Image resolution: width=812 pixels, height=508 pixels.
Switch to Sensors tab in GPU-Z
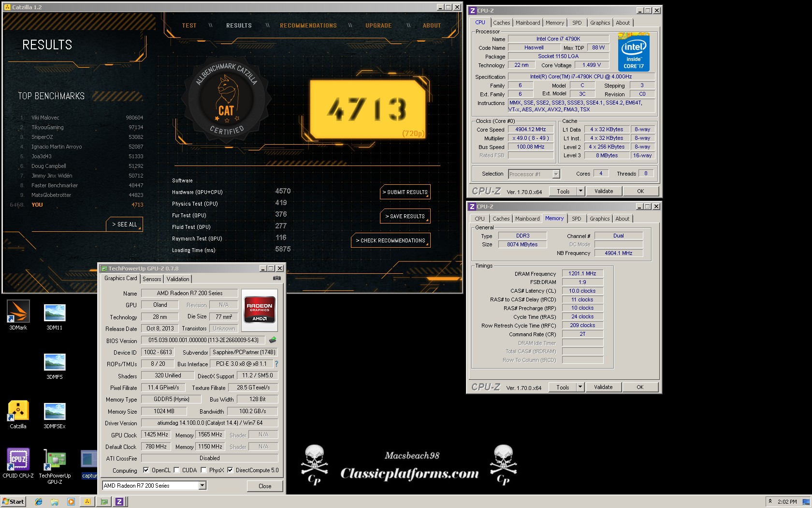point(152,279)
